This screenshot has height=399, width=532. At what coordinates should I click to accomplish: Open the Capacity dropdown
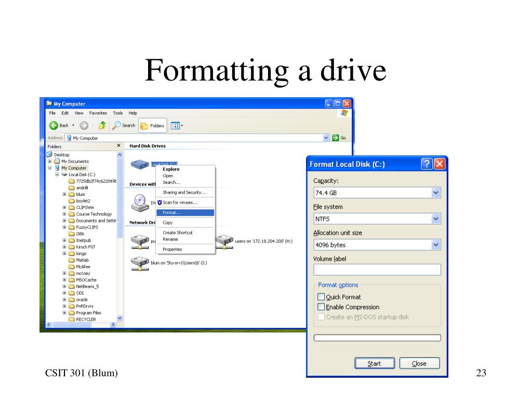436,193
